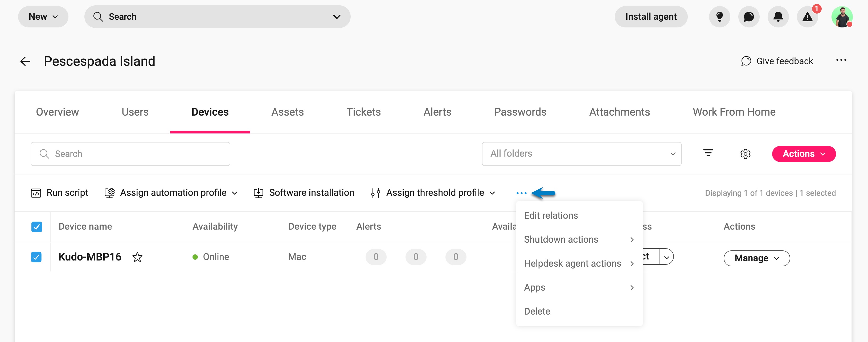868x342 pixels.
Task: Uncheck the Kudo-MBP16 row checkbox
Action: [36, 257]
